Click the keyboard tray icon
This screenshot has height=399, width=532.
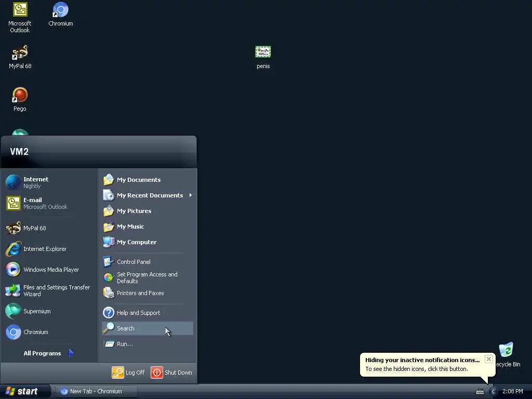tap(480, 392)
